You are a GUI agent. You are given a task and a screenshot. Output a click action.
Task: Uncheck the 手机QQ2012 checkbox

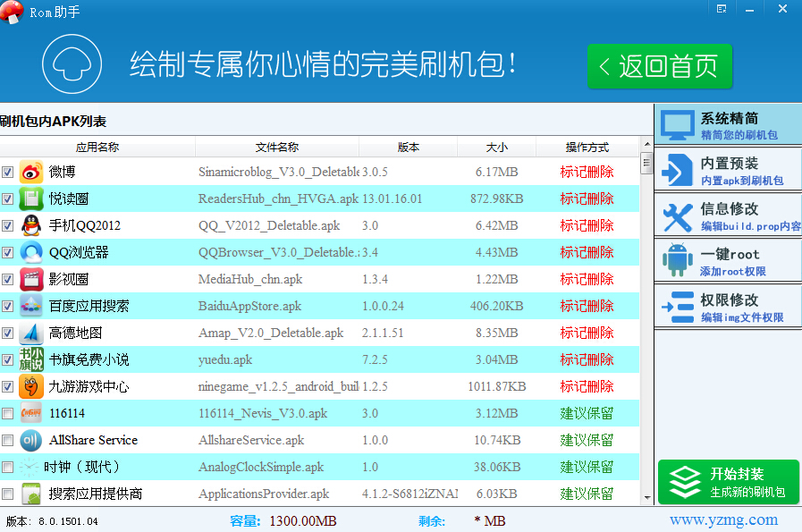coord(8,225)
